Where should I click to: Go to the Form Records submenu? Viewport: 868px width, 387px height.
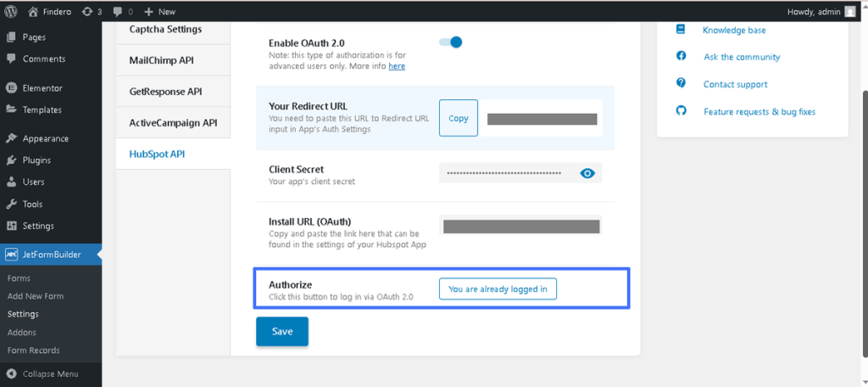point(34,351)
